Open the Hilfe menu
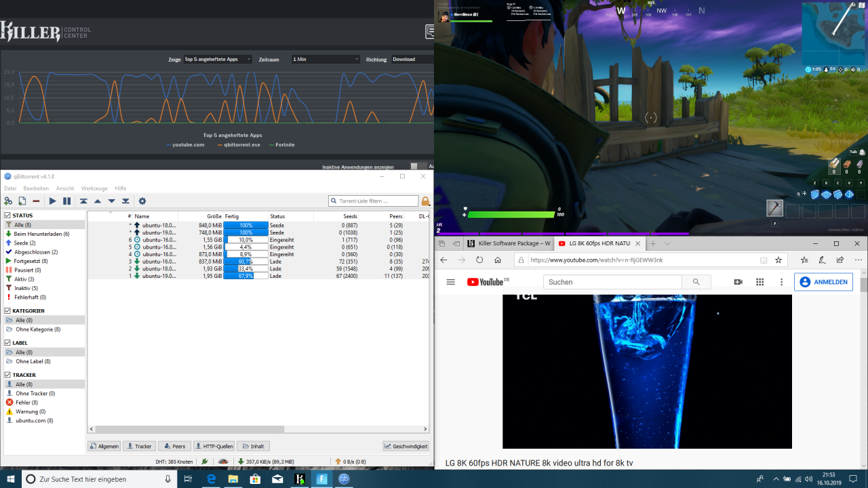 (x=120, y=188)
